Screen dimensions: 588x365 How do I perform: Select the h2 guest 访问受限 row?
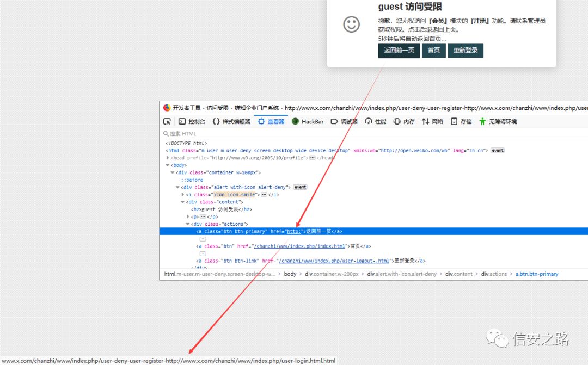[221, 209]
